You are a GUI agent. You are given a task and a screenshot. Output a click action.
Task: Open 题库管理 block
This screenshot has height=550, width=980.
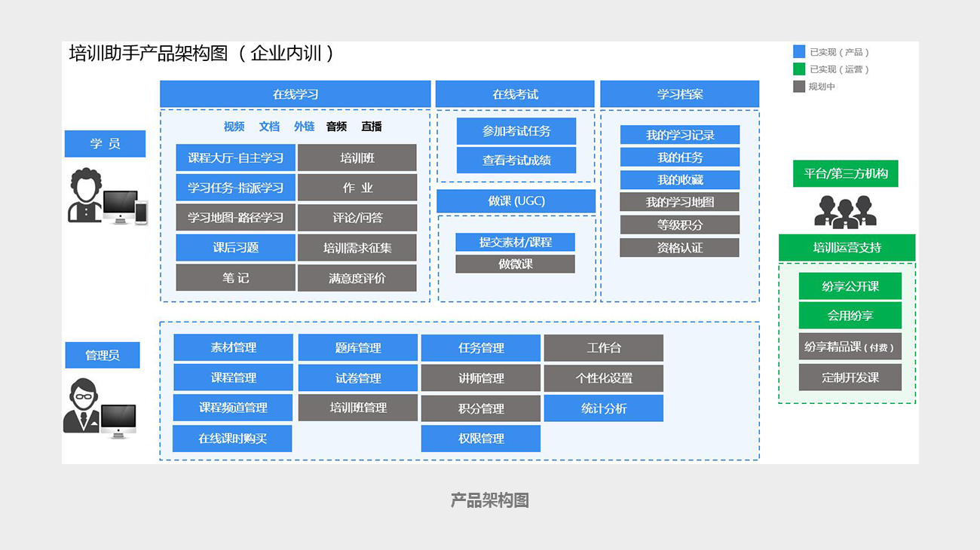tap(358, 347)
